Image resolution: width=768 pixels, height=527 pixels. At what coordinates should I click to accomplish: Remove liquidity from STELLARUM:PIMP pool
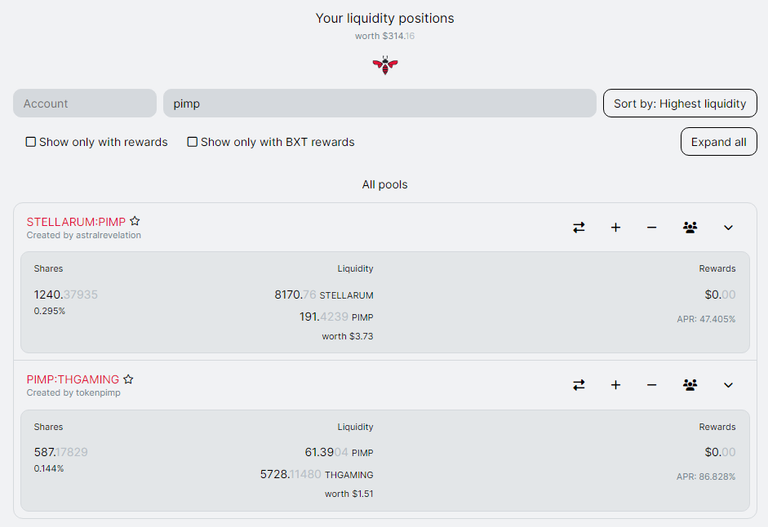tap(651, 227)
